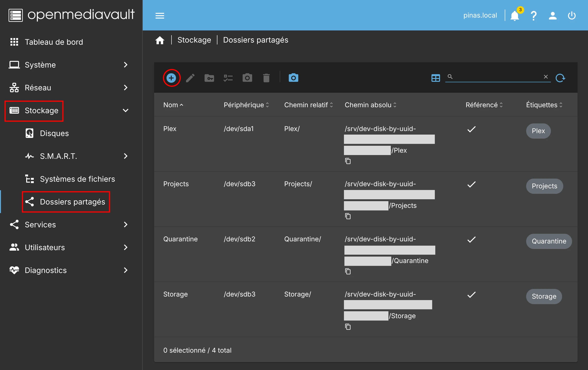Collapse the Stockage menu chevron
The image size is (588, 370).
coord(126,110)
